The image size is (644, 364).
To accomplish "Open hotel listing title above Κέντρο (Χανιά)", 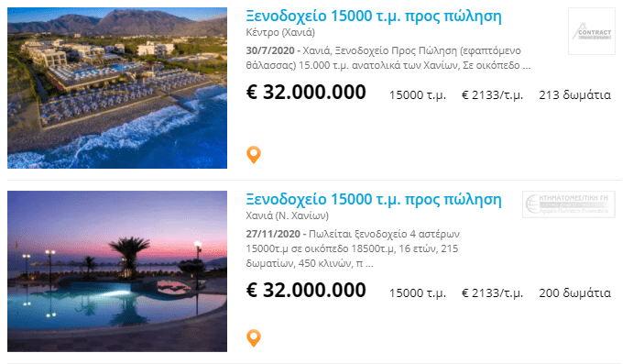I will coord(374,16).
